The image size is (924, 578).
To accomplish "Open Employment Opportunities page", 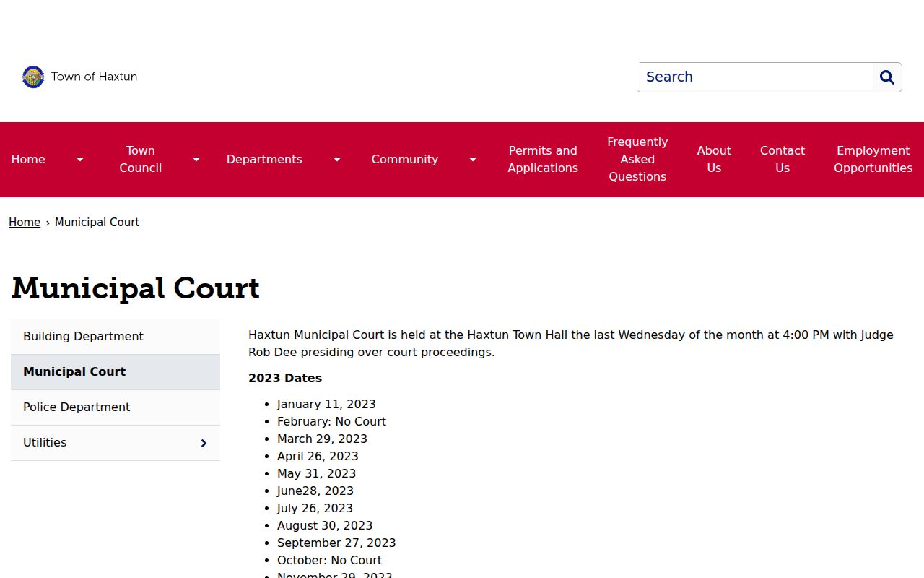I will point(873,160).
